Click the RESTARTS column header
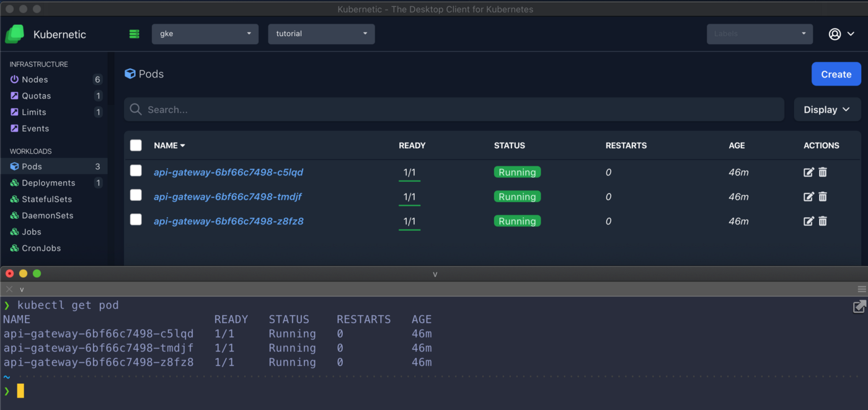Viewport: 868px width, 410px height. point(626,145)
